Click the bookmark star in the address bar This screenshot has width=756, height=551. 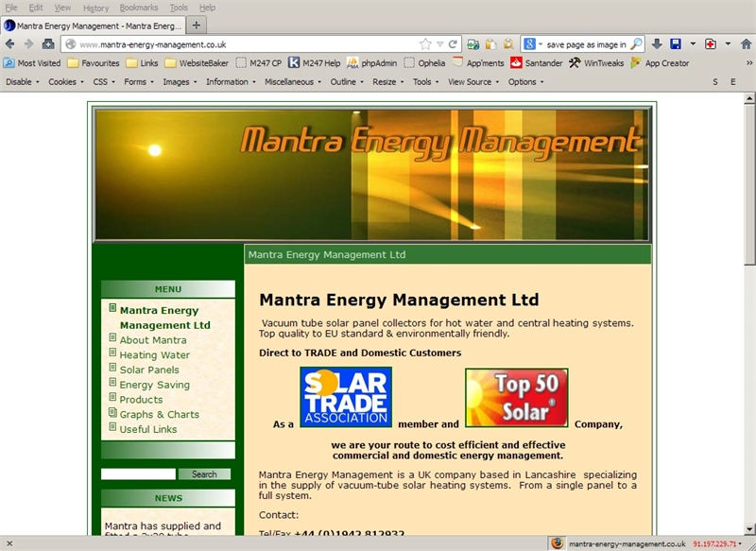(425, 44)
